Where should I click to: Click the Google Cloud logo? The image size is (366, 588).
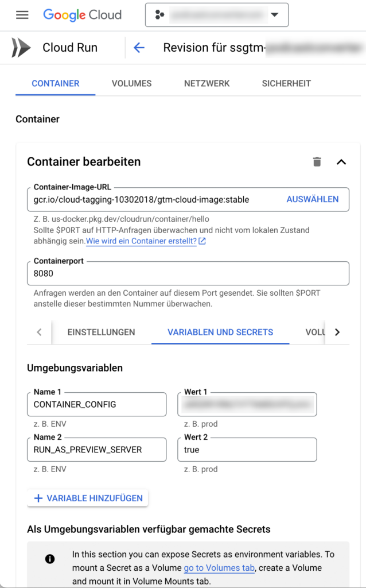pyautogui.click(x=83, y=14)
